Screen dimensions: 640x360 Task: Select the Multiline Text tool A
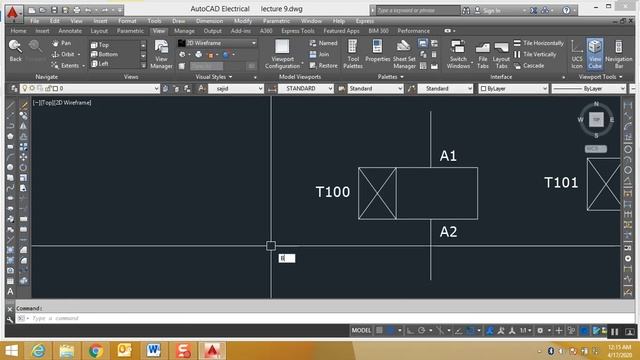[10, 292]
